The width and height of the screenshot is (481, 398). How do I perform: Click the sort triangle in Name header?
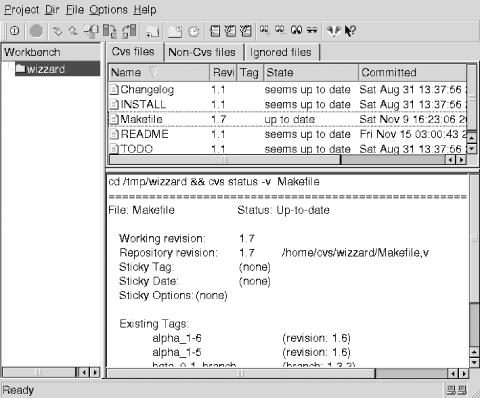click(153, 73)
